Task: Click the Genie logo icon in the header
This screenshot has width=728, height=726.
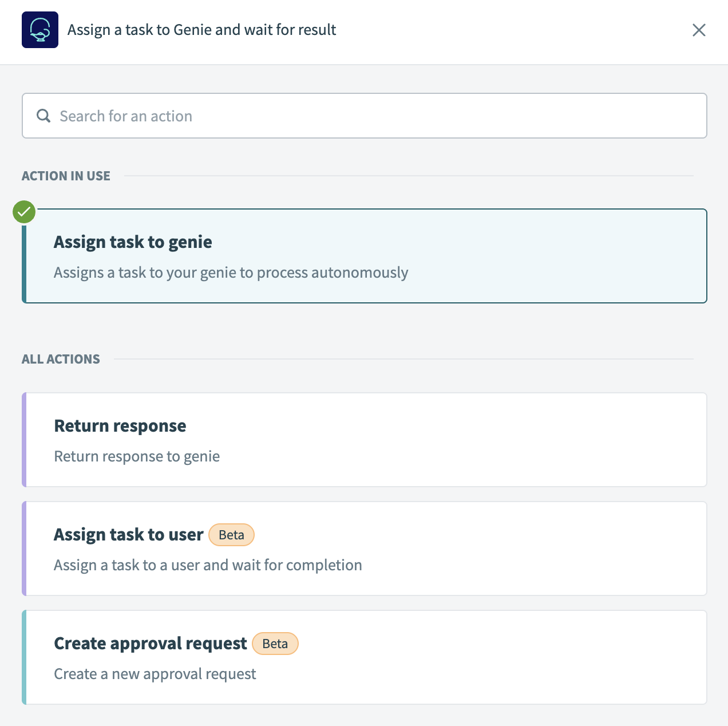Action: [39, 30]
